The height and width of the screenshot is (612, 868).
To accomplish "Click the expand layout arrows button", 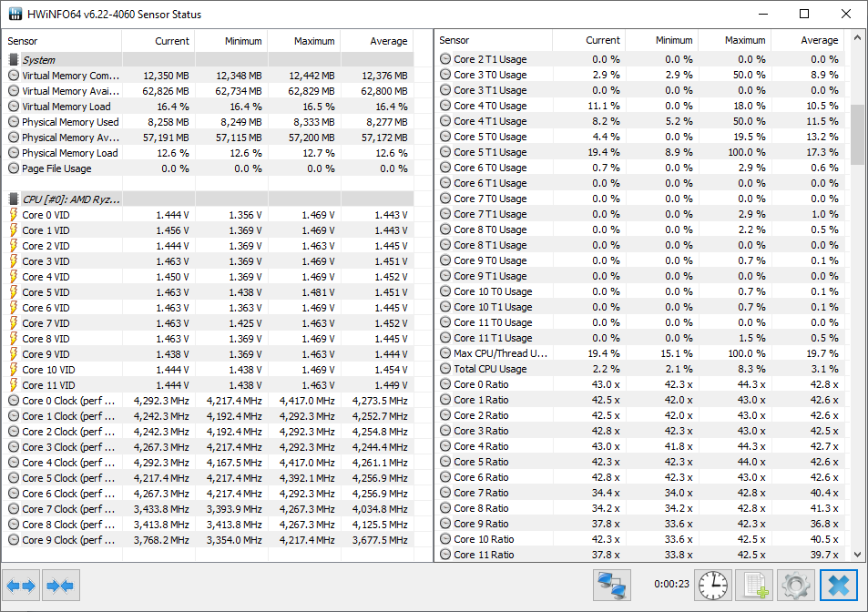I will click(x=21, y=586).
